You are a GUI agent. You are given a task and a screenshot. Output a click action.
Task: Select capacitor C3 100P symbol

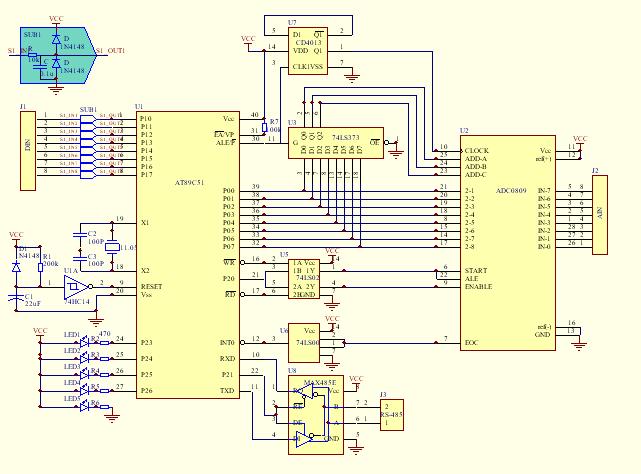click(x=80, y=258)
